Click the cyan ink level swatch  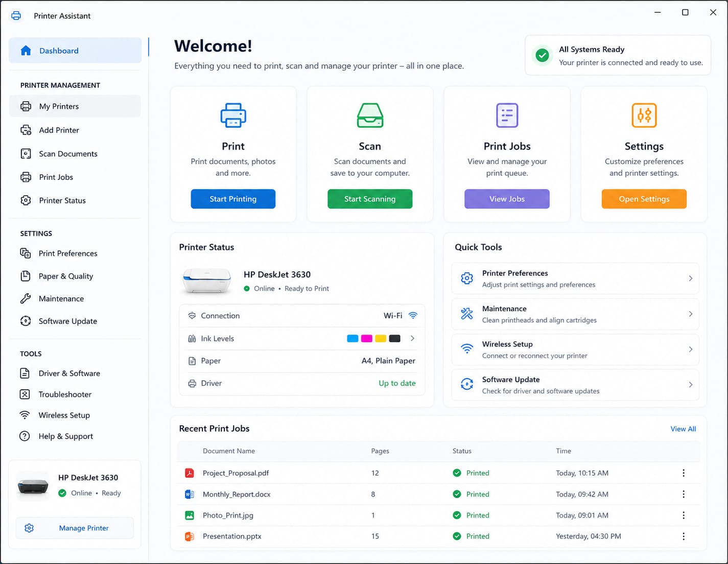pyautogui.click(x=353, y=338)
